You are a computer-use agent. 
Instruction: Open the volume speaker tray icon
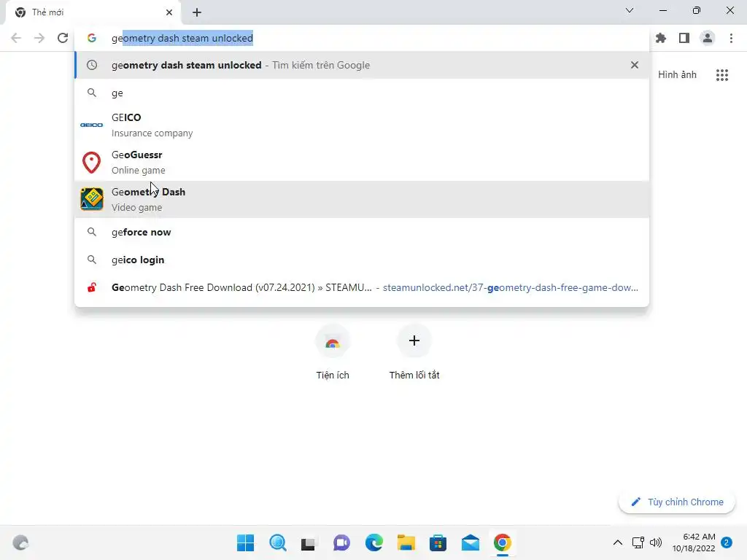pyautogui.click(x=656, y=542)
